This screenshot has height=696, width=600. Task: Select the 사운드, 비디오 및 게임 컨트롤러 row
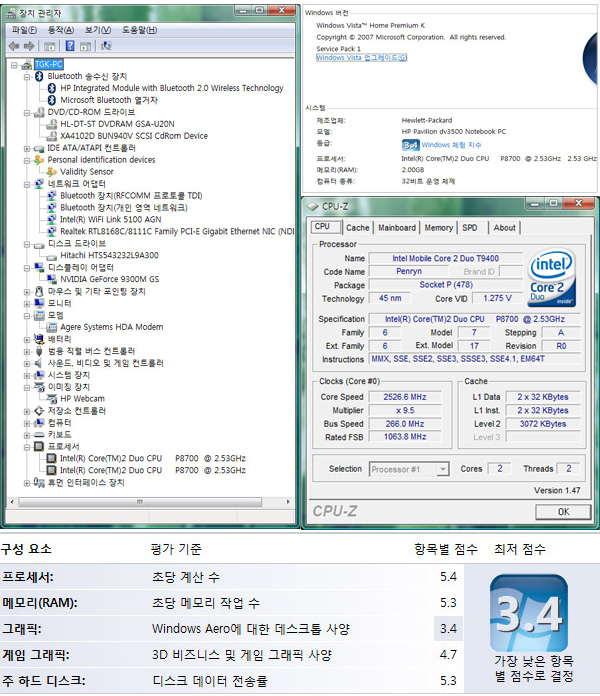point(106,363)
